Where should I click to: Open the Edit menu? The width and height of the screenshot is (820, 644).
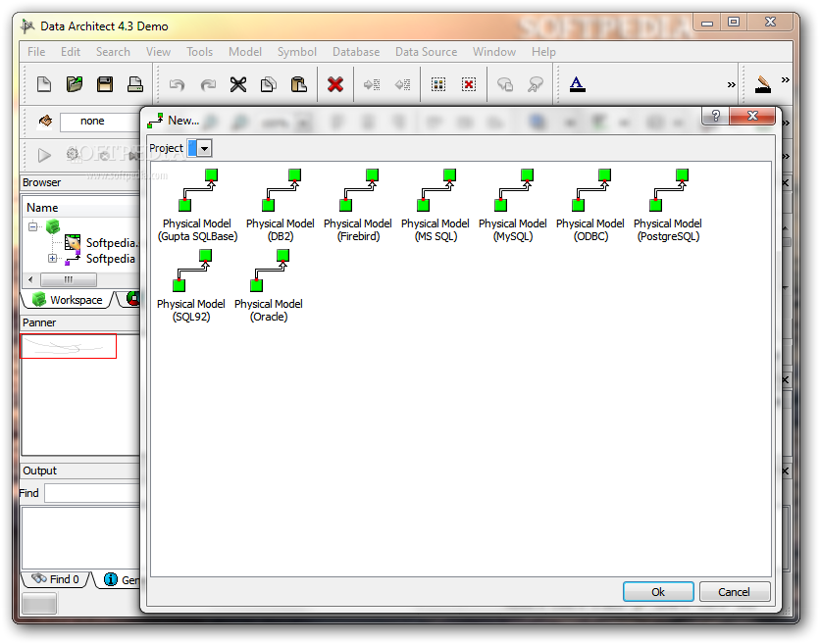click(71, 52)
